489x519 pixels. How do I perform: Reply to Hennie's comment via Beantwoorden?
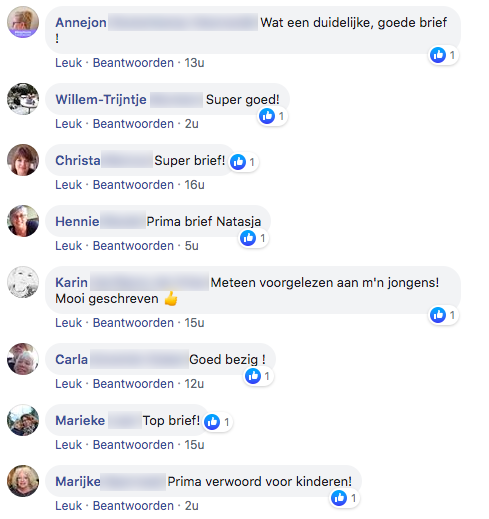click(x=133, y=246)
